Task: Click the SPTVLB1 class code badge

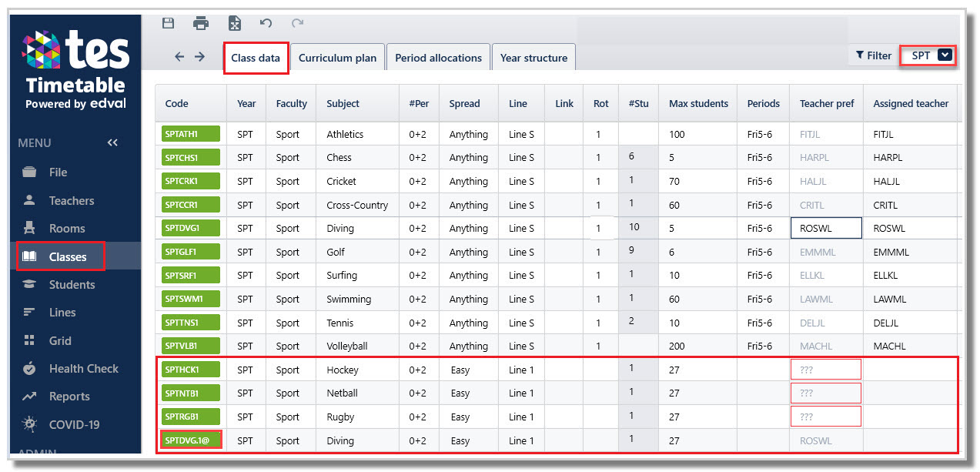Action: [191, 346]
